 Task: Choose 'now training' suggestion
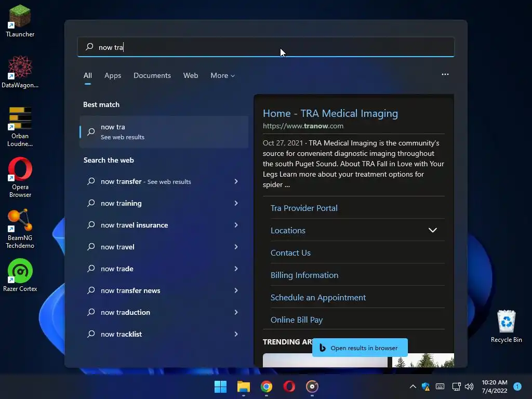[164, 203]
